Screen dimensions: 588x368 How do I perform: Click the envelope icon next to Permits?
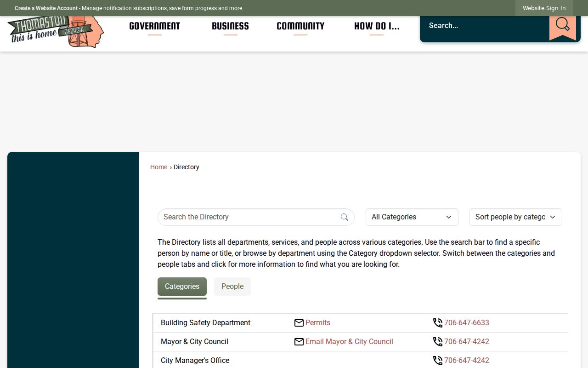(299, 323)
